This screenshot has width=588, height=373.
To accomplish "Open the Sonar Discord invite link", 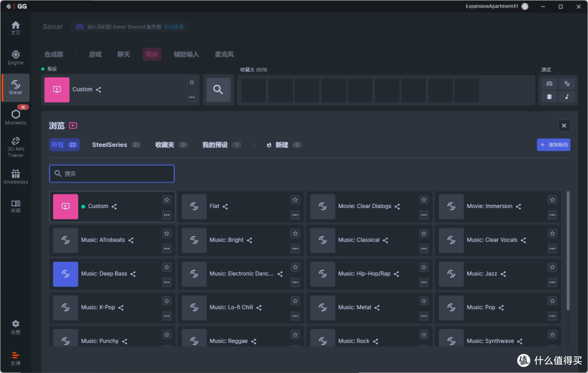I will pos(174,27).
